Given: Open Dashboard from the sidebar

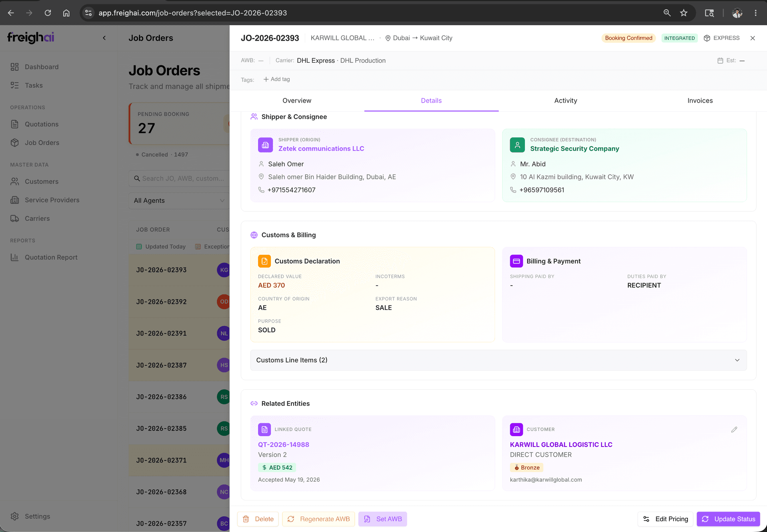Looking at the screenshot, I should (x=42, y=67).
